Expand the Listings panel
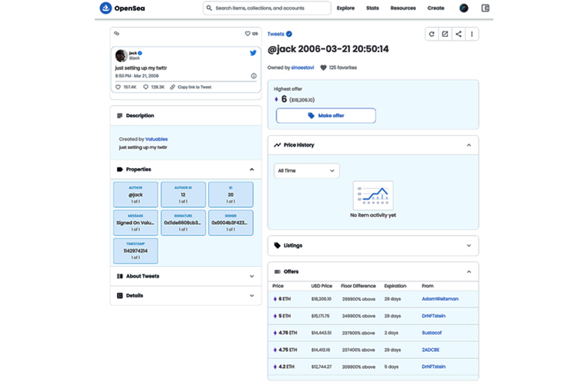This screenshot has width=588, height=384. [468, 245]
